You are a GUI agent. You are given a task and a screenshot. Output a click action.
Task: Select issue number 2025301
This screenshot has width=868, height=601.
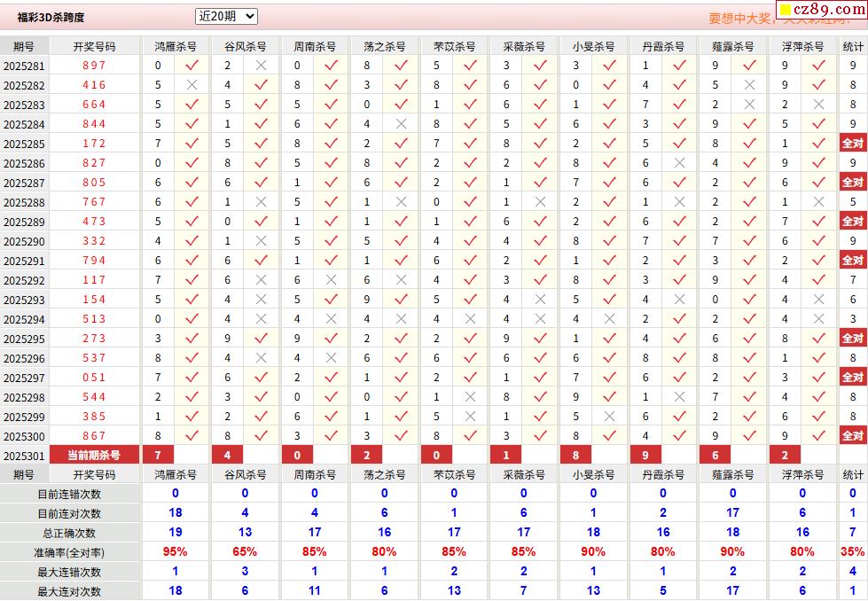click(24, 456)
